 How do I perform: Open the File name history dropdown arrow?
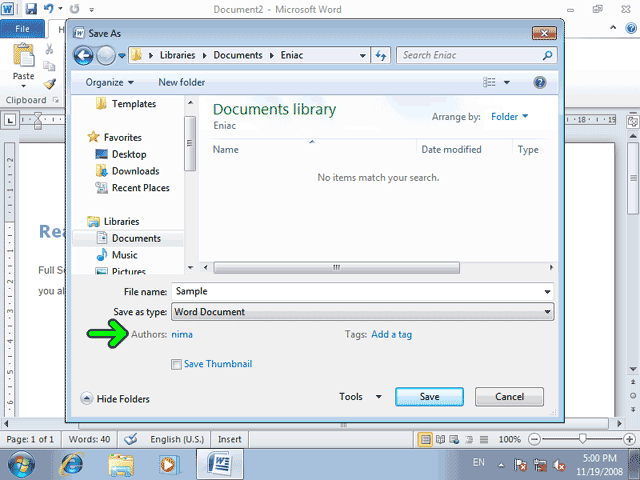(x=547, y=292)
